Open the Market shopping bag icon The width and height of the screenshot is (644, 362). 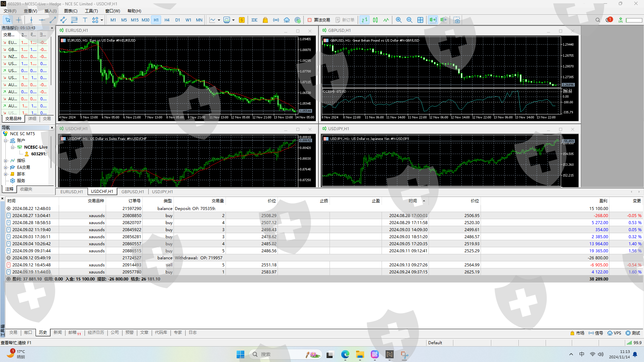click(265, 20)
